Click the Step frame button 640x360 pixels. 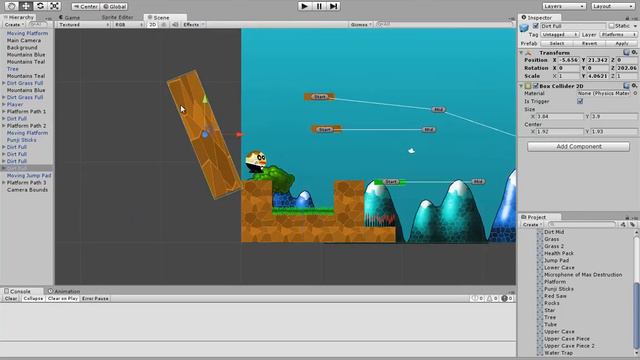(x=333, y=6)
